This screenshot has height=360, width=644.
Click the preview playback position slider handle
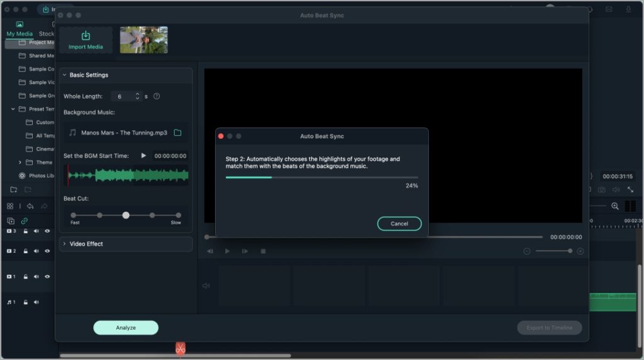tap(207, 237)
